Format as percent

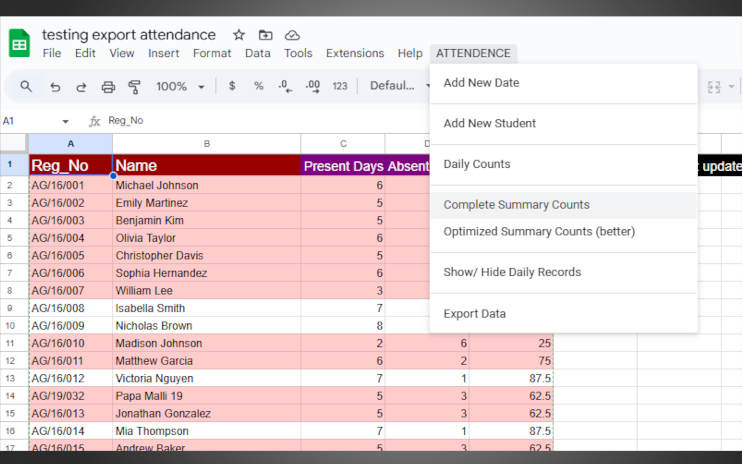tap(258, 86)
